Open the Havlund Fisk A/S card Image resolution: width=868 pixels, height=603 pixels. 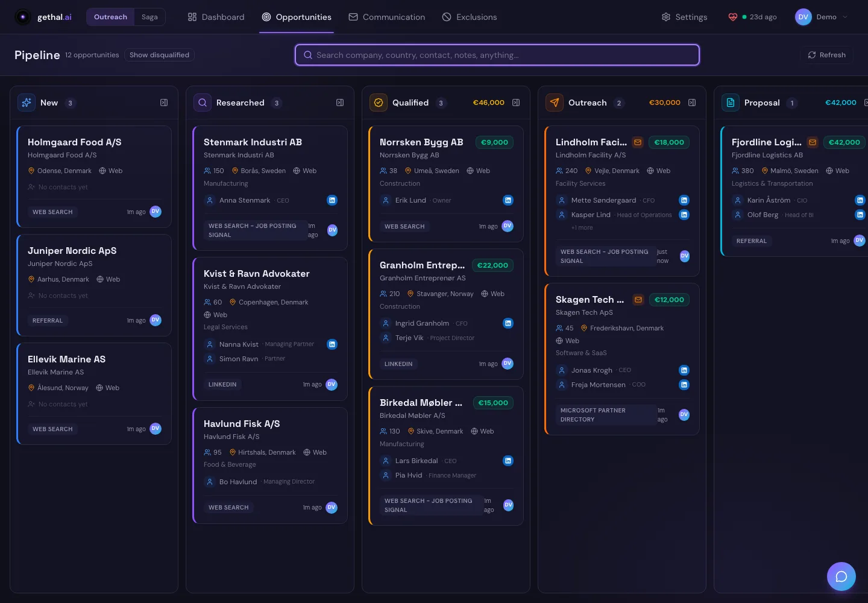point(271,466)
